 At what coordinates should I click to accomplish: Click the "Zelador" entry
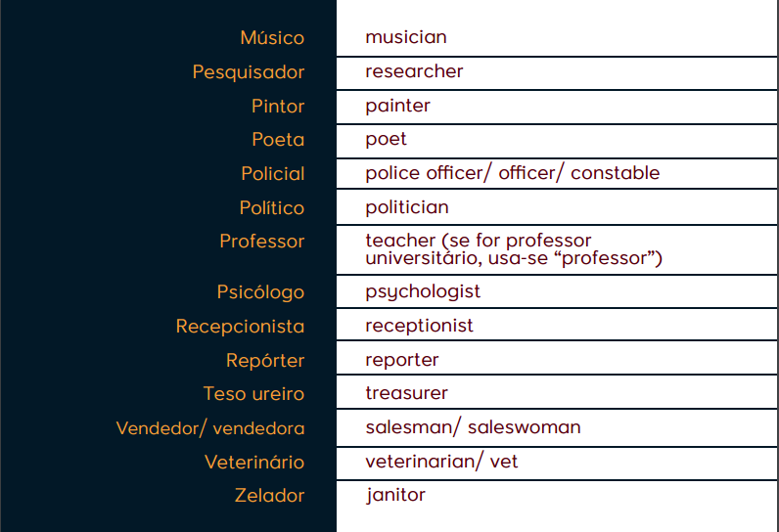(x=269, y=496)
